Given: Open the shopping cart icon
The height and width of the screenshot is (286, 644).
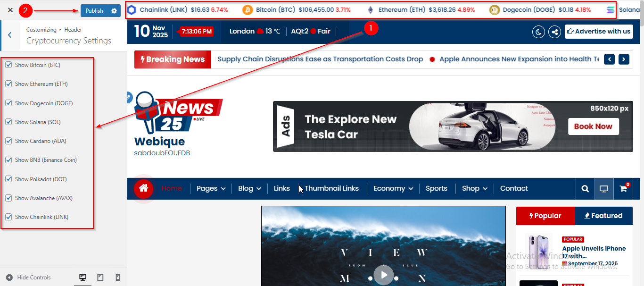Looking at the screenshot, I should click(x=623, y=189).
